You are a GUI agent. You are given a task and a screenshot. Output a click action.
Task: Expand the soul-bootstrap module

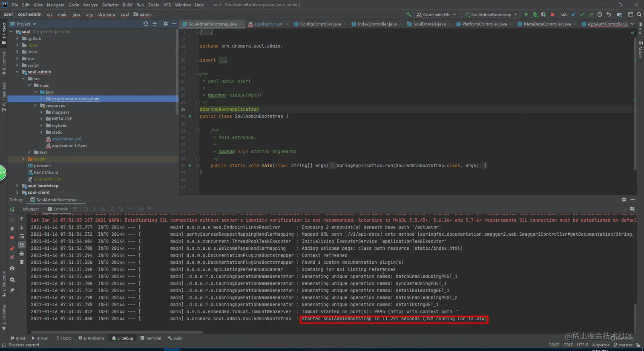click(17, 186)
